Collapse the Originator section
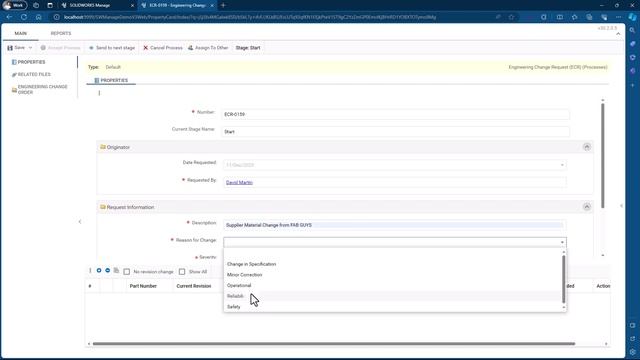The width and height of the screenshot is (640, 360). pos(587,147)
